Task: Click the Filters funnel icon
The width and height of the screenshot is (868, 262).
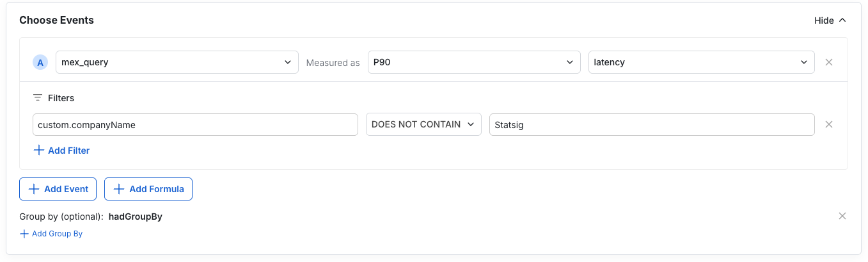Action: click(38, 98)
